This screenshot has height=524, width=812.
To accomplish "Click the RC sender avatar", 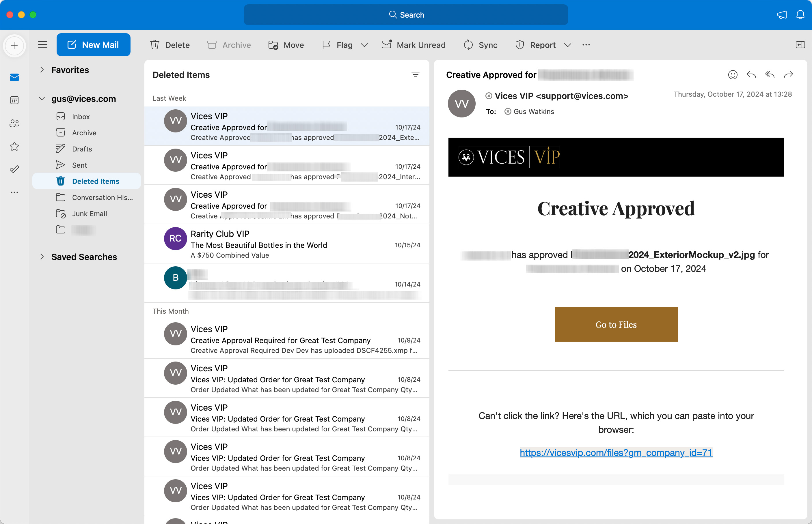I will (x=175, y=238).
